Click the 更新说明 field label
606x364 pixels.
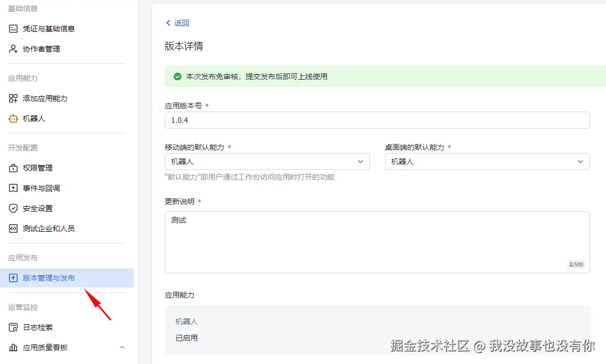180,201
